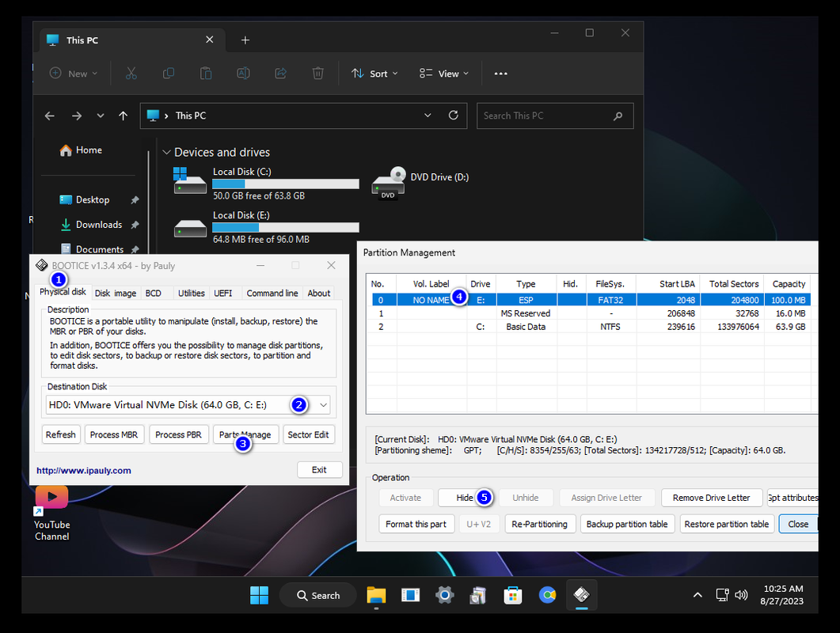This screenshot has height=633, width=840.
Task: Select the Local Disk (C:) drive icon
Action: point(190,180)
